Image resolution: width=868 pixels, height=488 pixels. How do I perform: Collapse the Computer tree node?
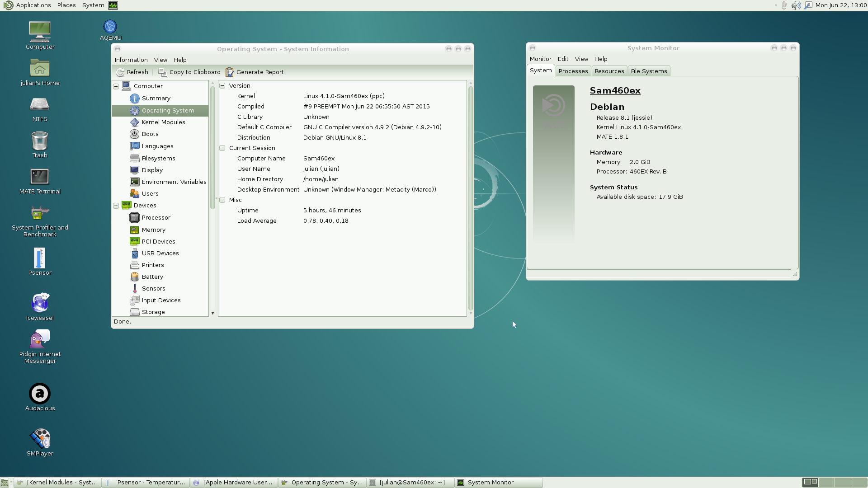(116, 86)
